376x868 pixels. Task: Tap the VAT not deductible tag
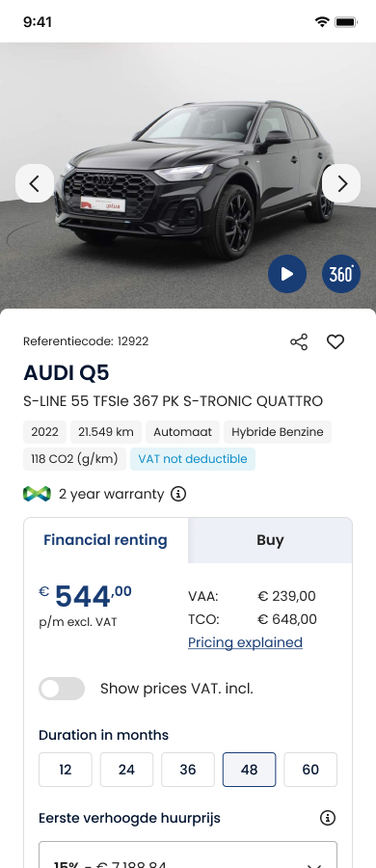[x=193, y=459]
